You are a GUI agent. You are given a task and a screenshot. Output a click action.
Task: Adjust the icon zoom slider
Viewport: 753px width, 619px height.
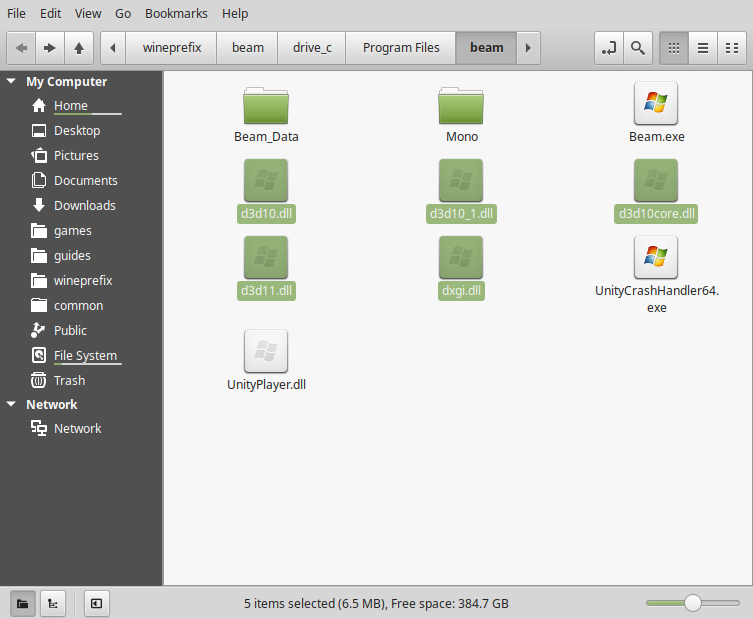[x=692, y=603]
